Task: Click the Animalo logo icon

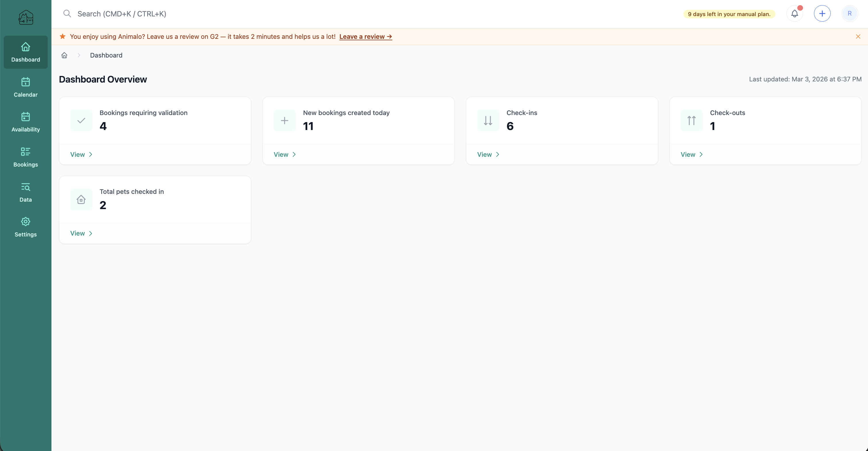Action: (26, 17)
